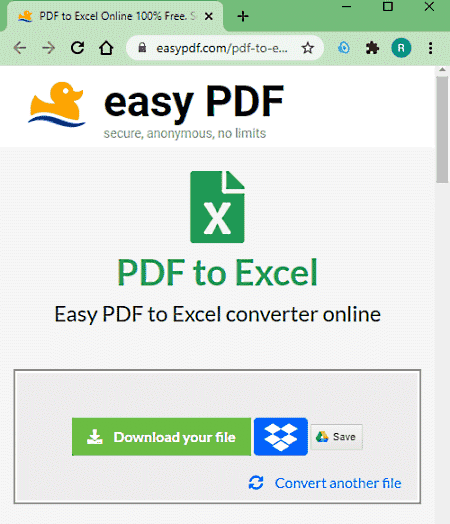Click the scrollbar up arrow
Image resolution: width=450 pixels, height=524 pixels.
[442, 70]
